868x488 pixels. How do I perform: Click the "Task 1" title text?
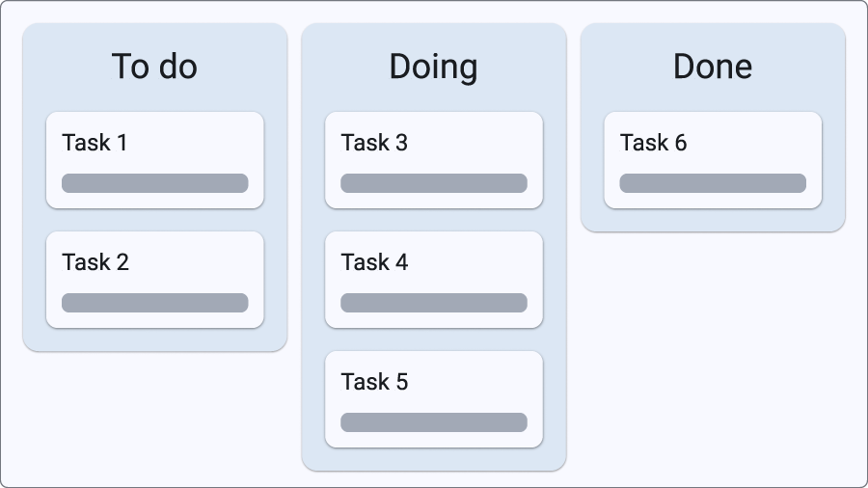pyautogui.click(x=95, y=143)
